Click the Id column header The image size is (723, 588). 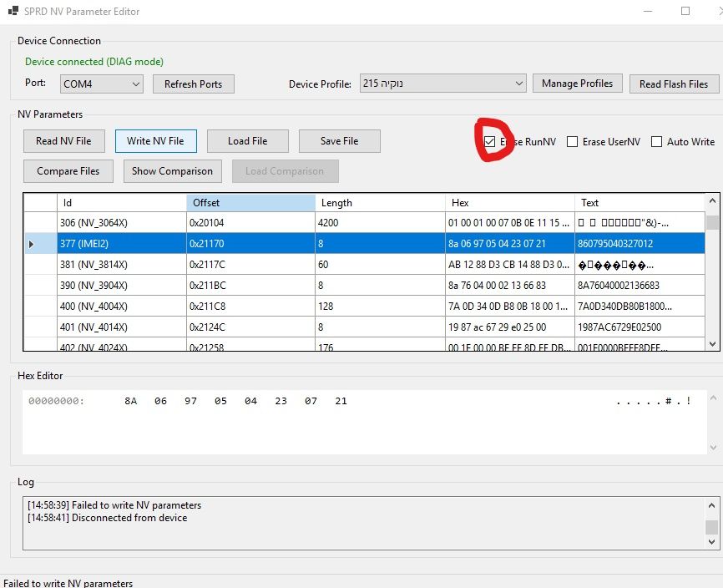click(122, 203)
